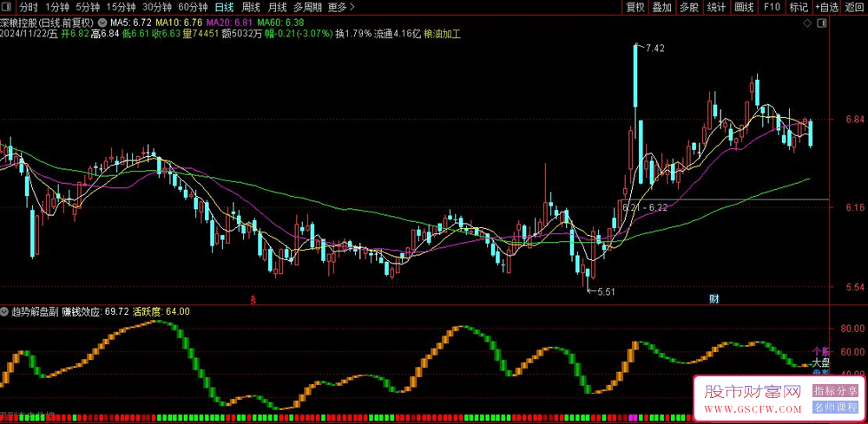Click the 80.00 indicator axis label
The height and width of the screenshot is (424, 868).
tap(852, 329)
